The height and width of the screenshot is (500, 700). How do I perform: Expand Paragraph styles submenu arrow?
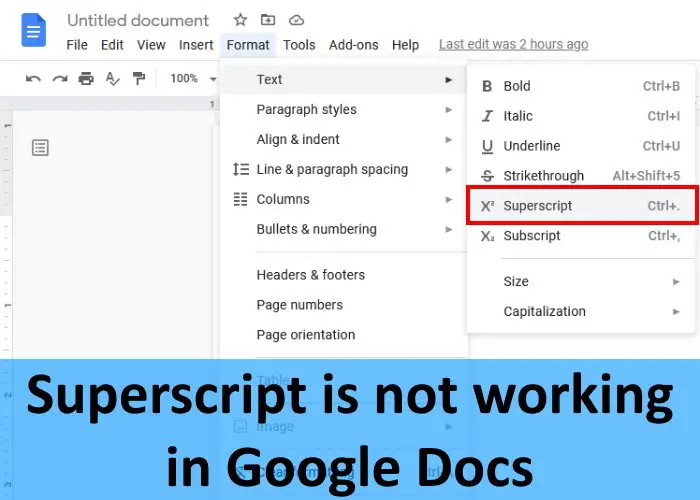coord(449,110)
